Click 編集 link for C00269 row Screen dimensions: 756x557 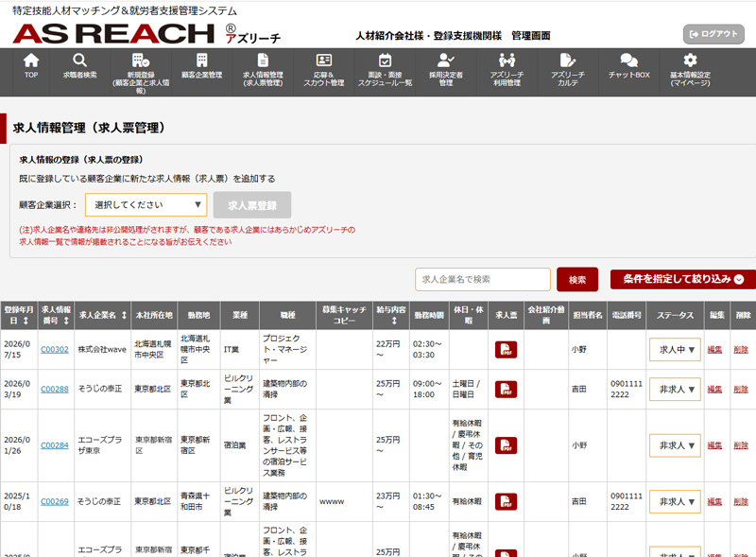click(714, 501)
